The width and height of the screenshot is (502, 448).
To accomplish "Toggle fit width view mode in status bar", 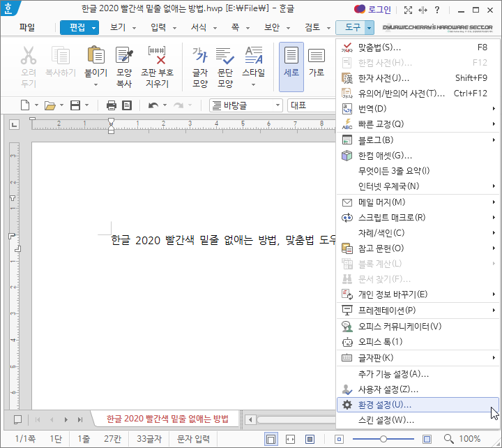I will 290,439.
